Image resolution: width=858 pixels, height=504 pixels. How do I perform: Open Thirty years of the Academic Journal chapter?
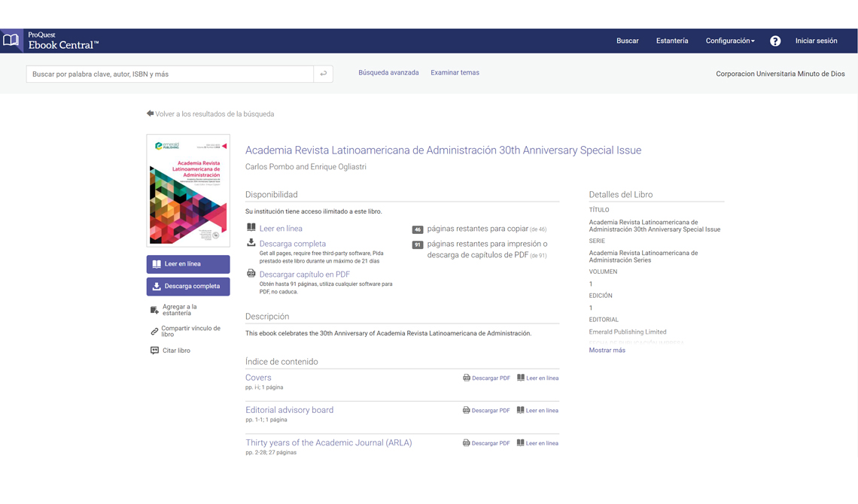coord(329,443)
